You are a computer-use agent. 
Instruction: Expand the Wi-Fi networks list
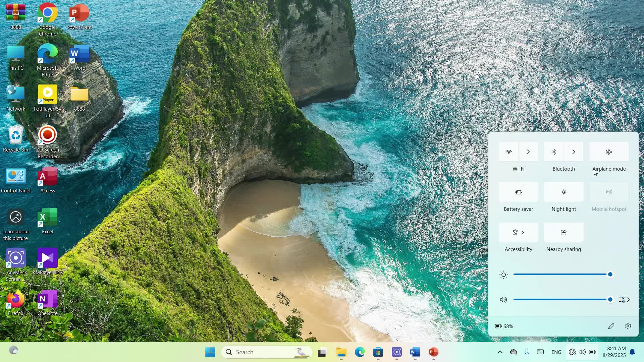(x=528, y=152)
